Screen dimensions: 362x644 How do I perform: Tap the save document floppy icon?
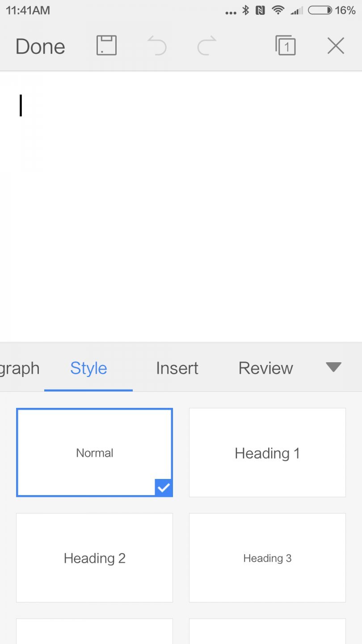click(x=106, y=46)
